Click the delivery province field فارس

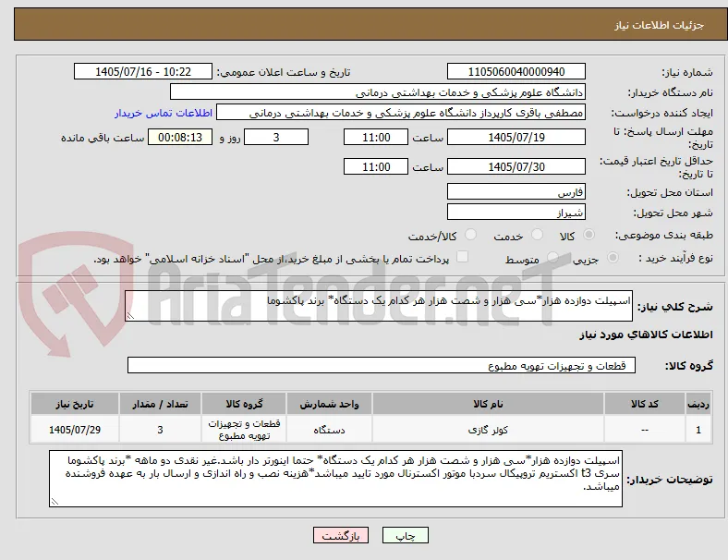516,191
